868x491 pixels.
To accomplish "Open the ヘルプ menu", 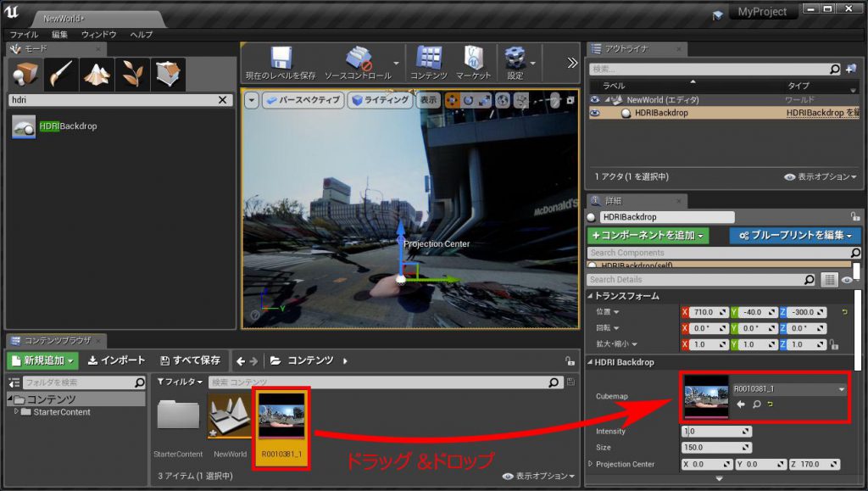I will tap(142, 34).
